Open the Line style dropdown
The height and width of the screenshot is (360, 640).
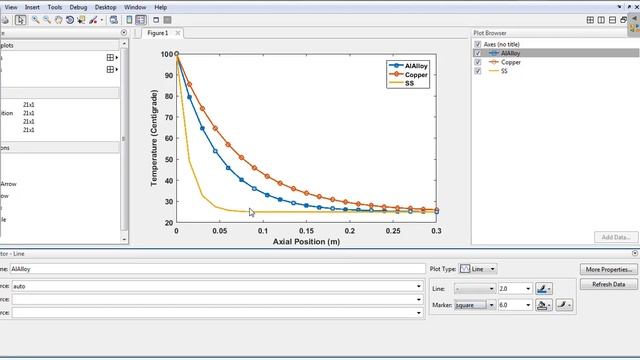click(x=475, y=289)
